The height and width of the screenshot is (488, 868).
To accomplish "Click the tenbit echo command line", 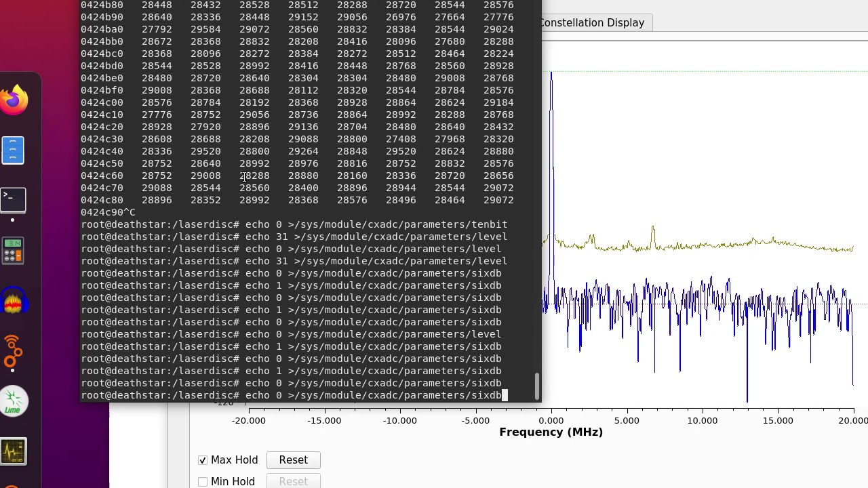I will tap(294, 224).
